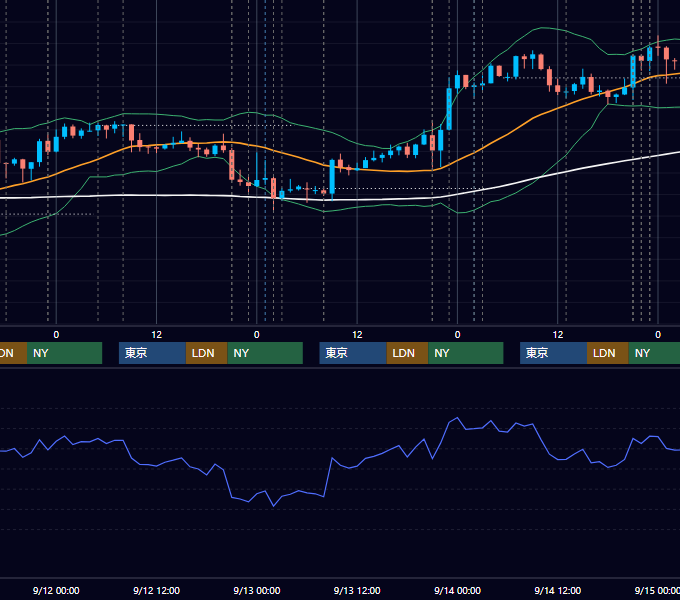Viewport: 680px width, 600px height.
Task: Click the 9/12 12:00 date label
Action: pyautogui.click(x=156, y=590)
